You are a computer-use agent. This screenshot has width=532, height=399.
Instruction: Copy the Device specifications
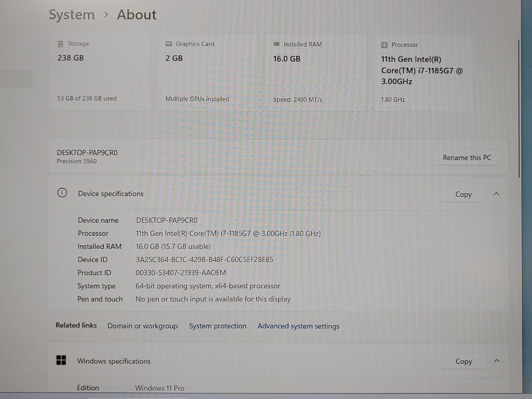click(x=463, y=194)
